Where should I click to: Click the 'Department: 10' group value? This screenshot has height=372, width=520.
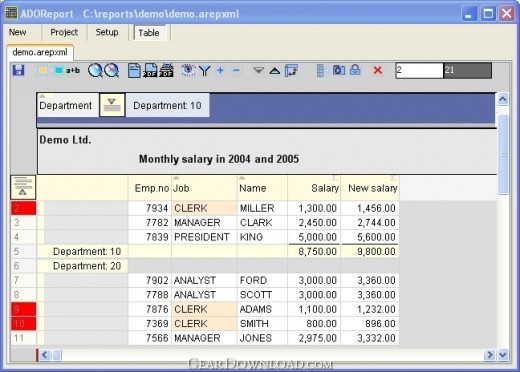pyautogui.click(x=167, y=105)
